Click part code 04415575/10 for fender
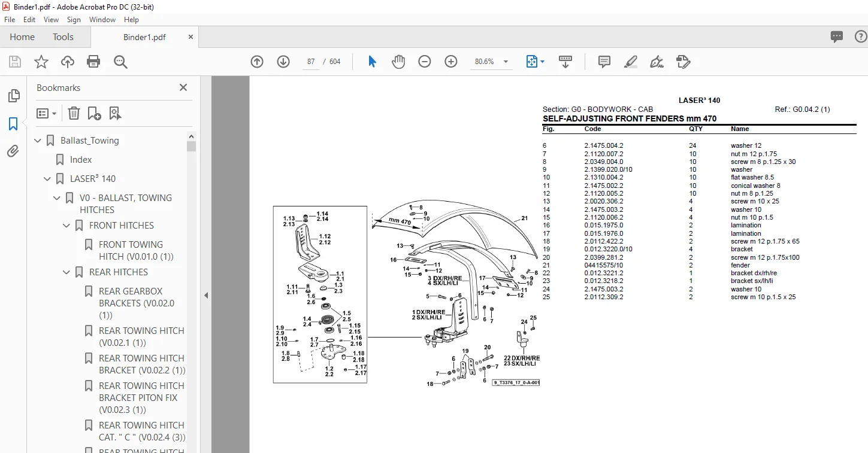The height and width of the screenshot is (453, 868). pyautogui.click(x=604, y=265)
